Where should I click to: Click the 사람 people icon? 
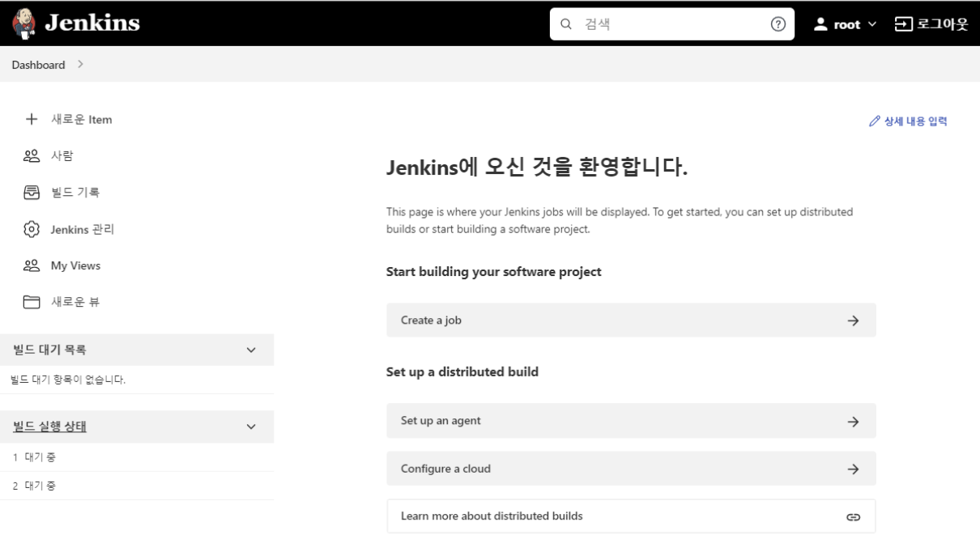[x=32, y=155]
